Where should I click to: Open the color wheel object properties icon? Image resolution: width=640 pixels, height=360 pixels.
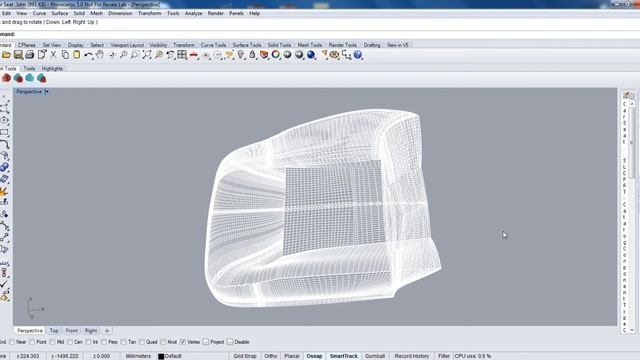(x=276, y=55)
